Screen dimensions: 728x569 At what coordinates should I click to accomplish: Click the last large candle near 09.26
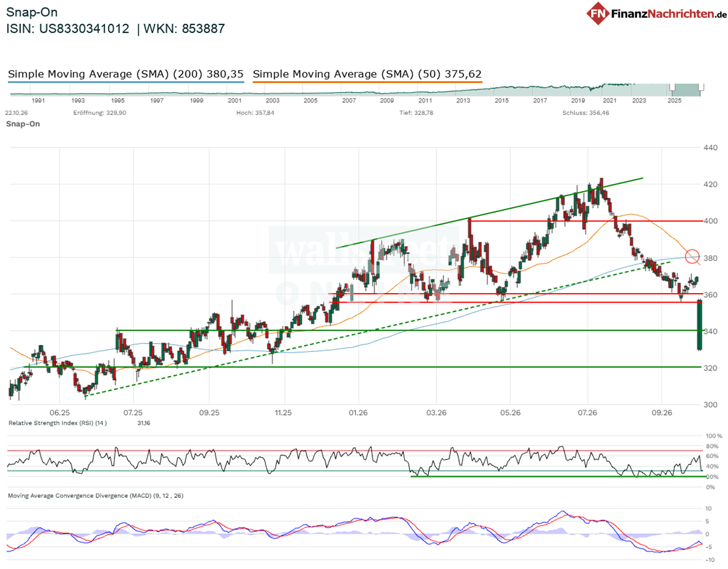(700, 325)
